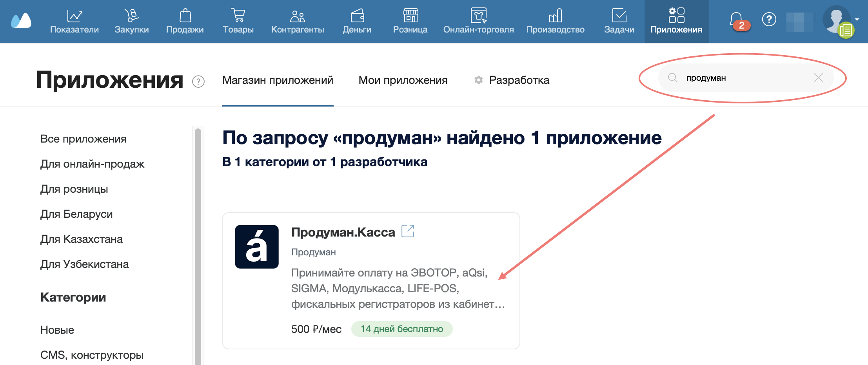Viewport: 868px width, 365px height.
Task: Select the Приложения section
Action: [677, 21]
